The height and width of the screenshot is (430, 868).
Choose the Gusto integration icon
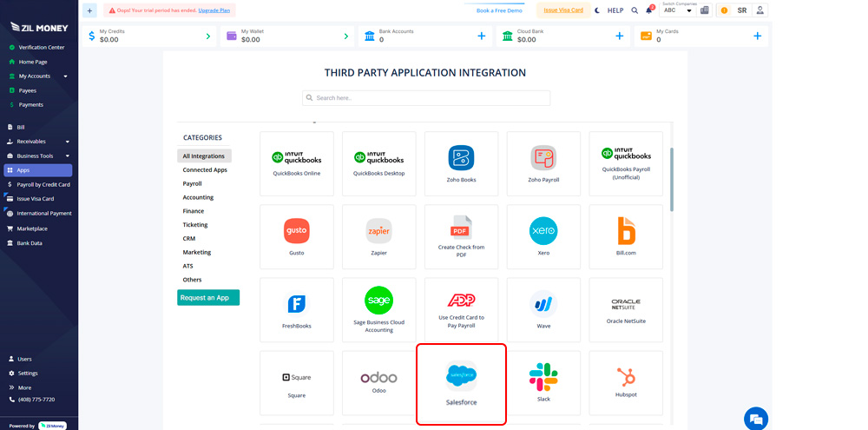point(297,230)
